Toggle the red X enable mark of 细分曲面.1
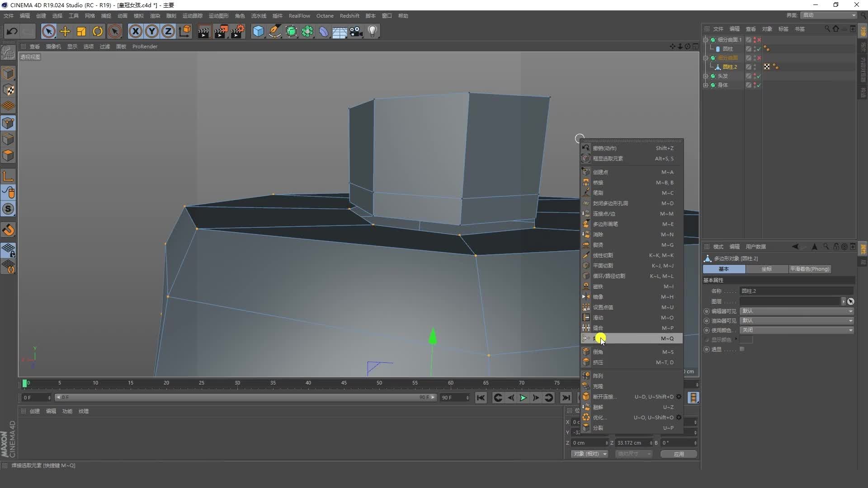 tap(759, 40)
